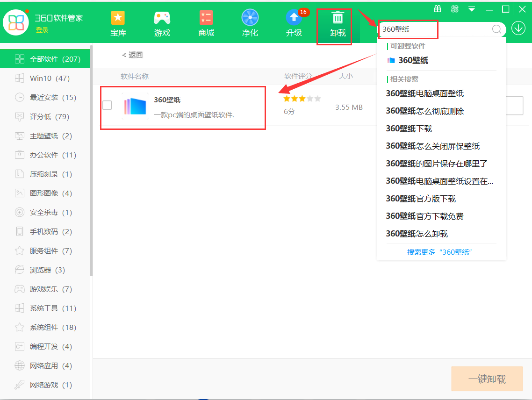Image resolution: width=532 pixels, height=400 pixels.
Task: Open the 宝库 (Treasury) section icon
Action: [118, 22]
